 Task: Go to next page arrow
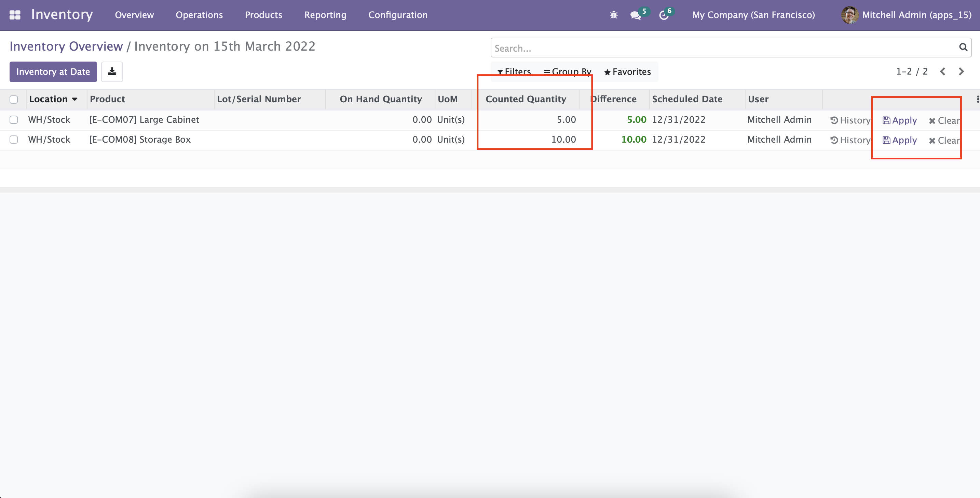961,71
